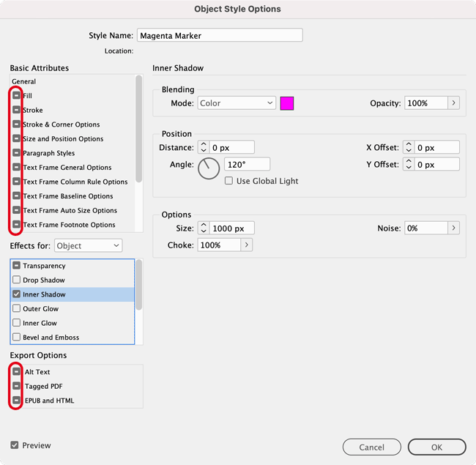Toggle Text Frame General Options checkbox
The image size is (476, 465).
[16, 167]
